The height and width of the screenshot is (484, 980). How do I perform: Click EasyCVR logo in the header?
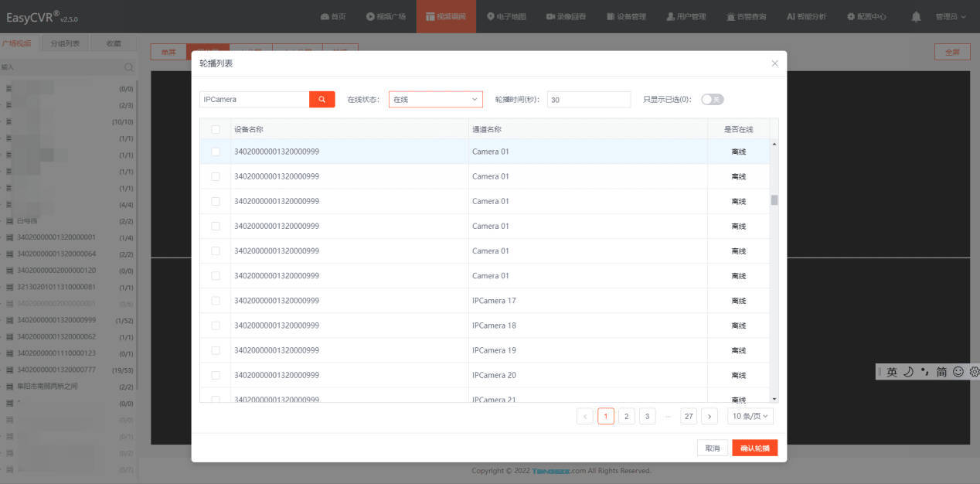tap(42, 16)
